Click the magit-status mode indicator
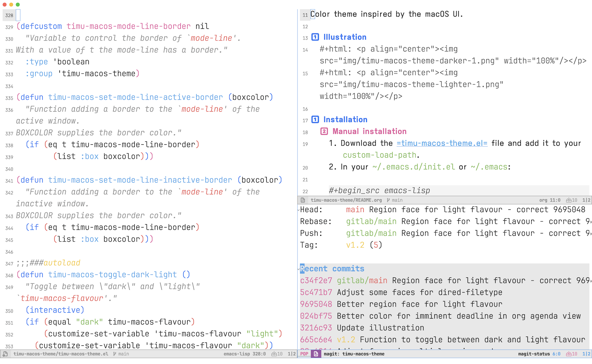 534,354
